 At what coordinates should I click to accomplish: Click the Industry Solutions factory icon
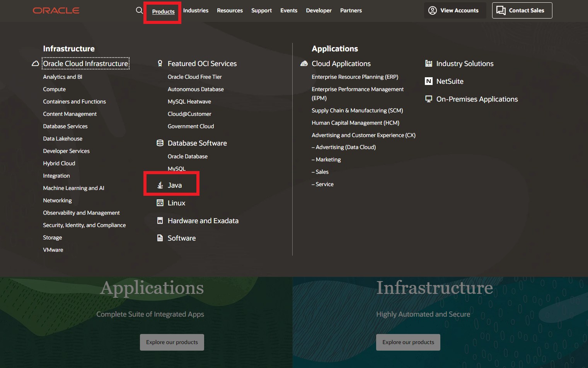pyautogui.click(x=429, y=63)
